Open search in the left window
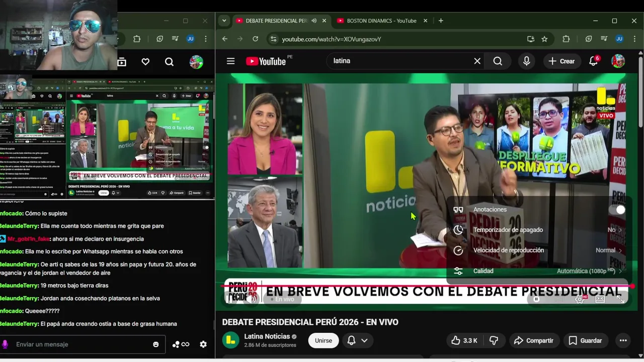 (169, 62)
